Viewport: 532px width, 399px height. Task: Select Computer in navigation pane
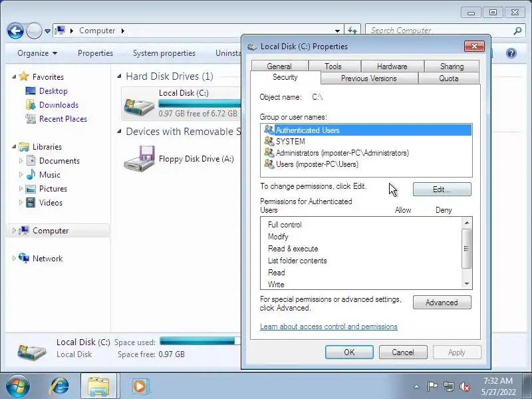point(51,231)
